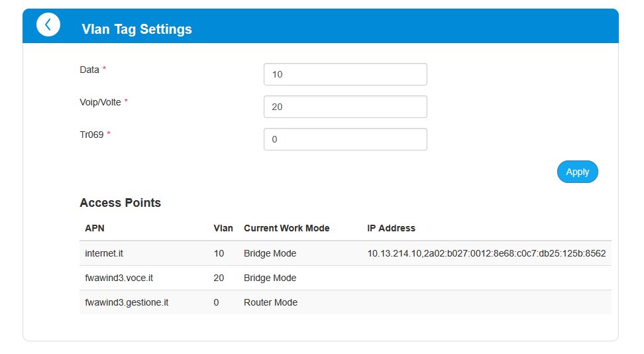Click the internet.it IP address value
The width and height of the screenshot is (644, 354).
click(x=486, y=253)
